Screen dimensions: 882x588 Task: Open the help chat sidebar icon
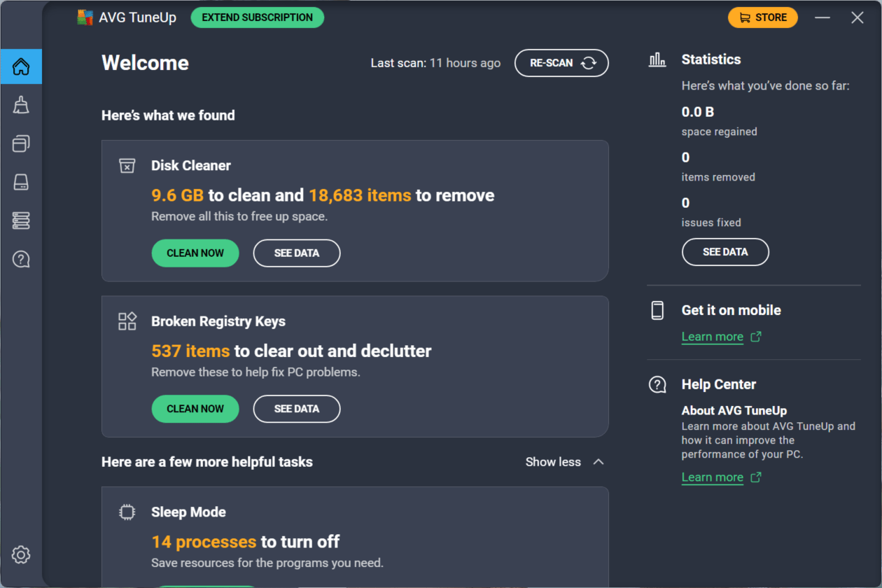tap(21, 259)
